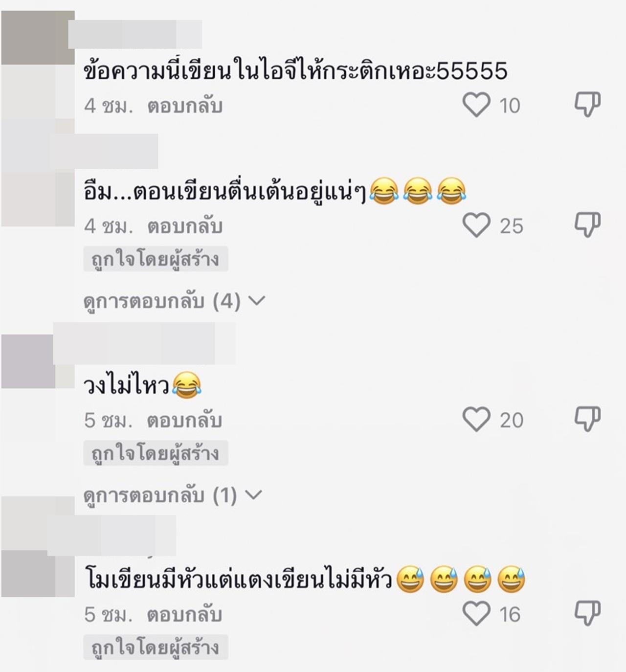The image size is (626, 672).
Task: Open the blurred username above "วงไม่ไหว"
Action: [x=144, y=343]
